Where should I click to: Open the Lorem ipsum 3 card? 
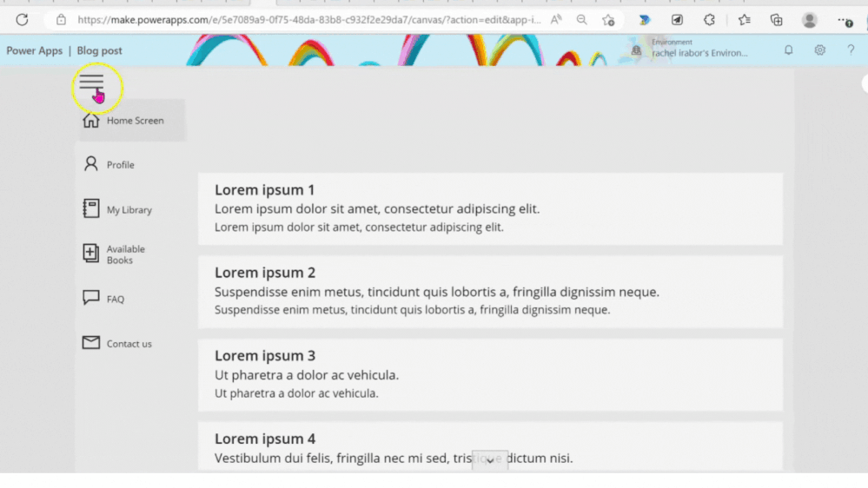[x=490, y=374]
